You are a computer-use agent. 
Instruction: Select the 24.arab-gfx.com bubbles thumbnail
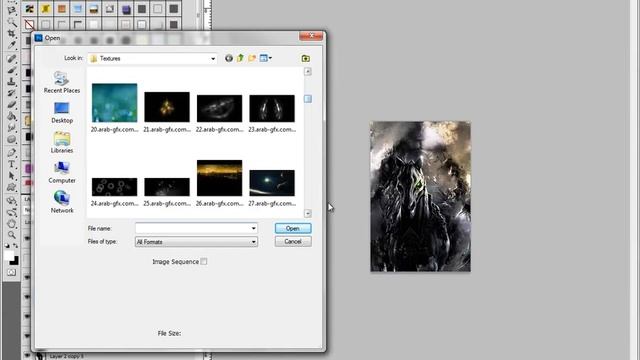(x=114, y=187)
